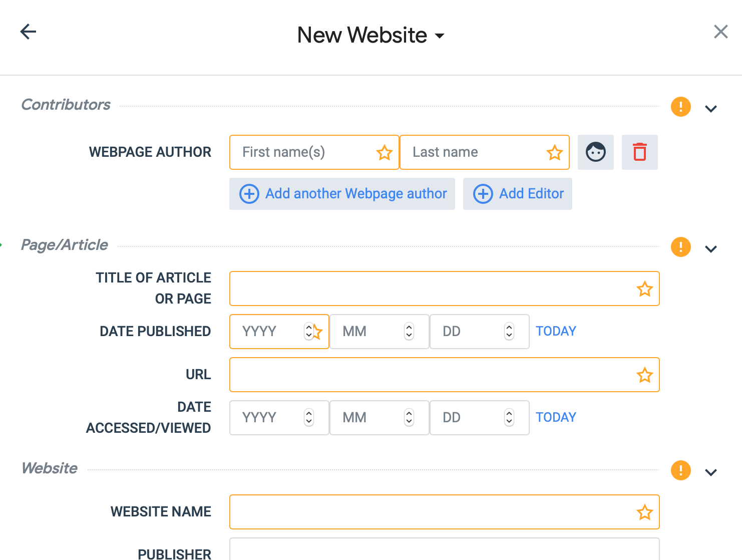Click the Contributors orange warning icon
Viewport: 742px width, 560px height.
pos(680,107)
